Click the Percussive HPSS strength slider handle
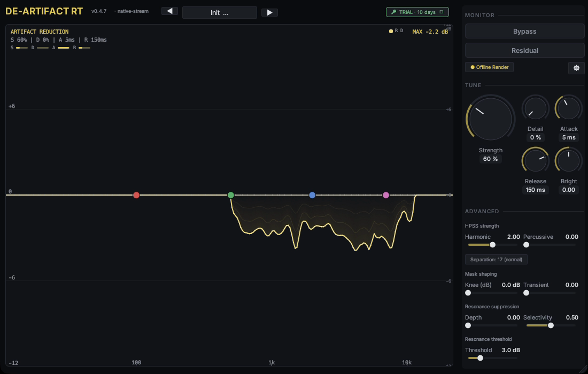This screenshot has width=588, height=374. tap(526, 245)
